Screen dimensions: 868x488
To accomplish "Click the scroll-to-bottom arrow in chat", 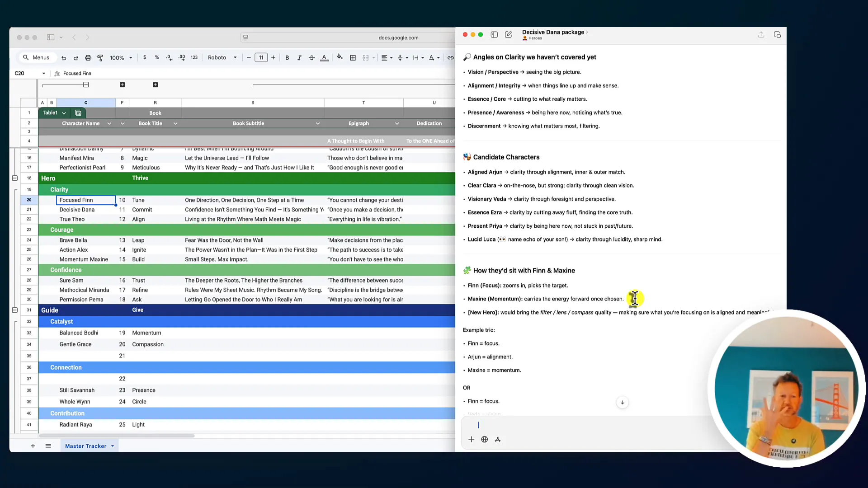I will point(622,402).
